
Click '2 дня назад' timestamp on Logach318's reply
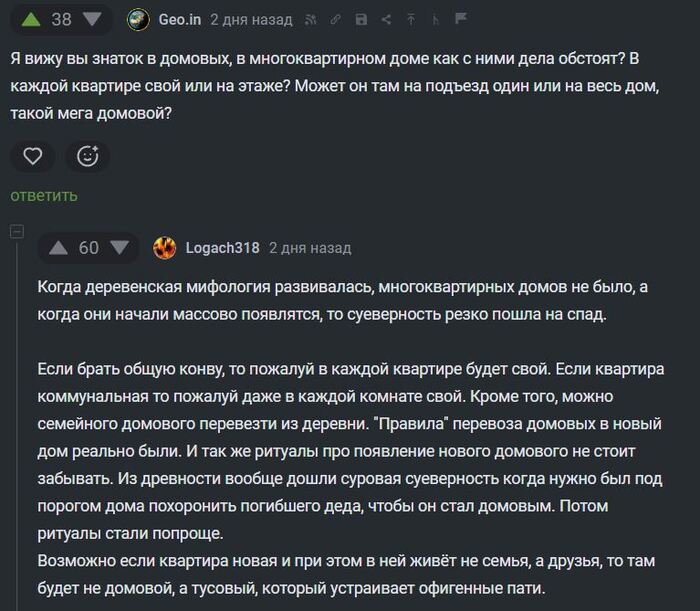pyautogui.click(x=310, y=247)
